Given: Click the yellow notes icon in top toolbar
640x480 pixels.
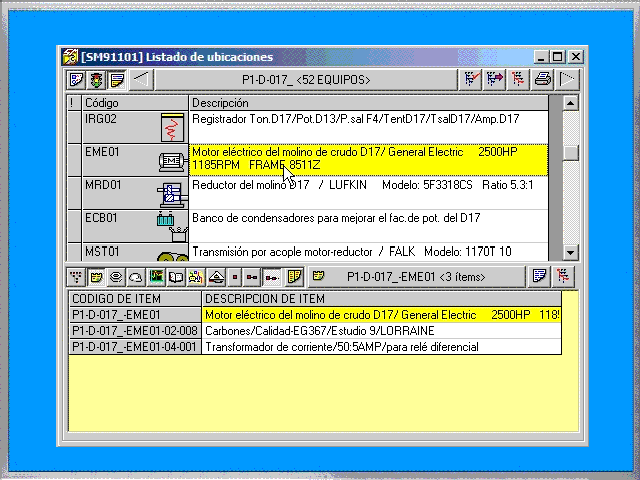Looking at the screenshot, I should (117, 80).
